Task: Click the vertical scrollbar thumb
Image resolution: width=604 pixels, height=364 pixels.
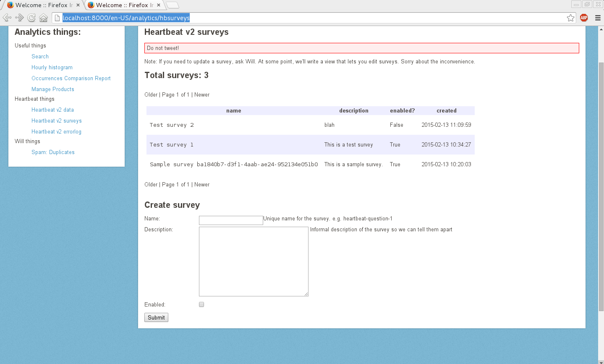Action: point(601,186)
